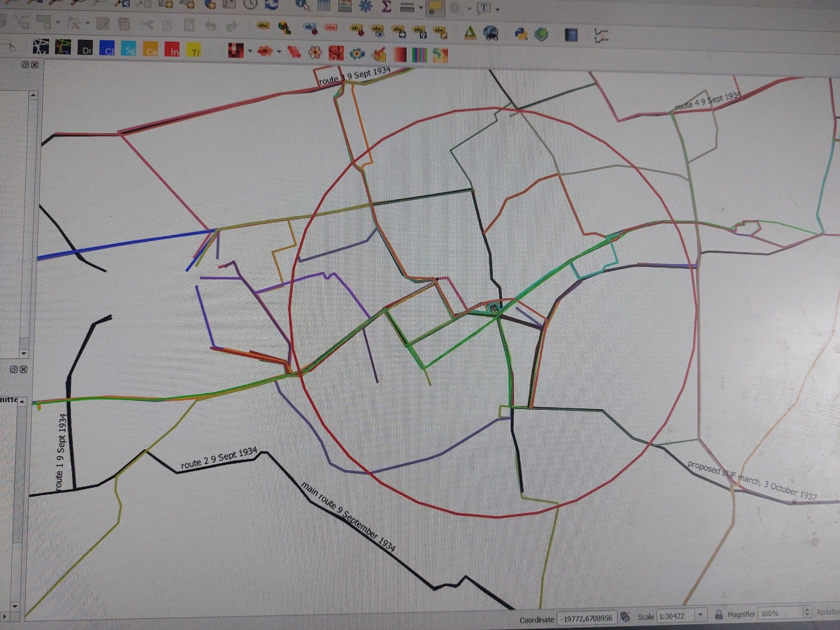Expand the red blob icon dropdown arrow
This screenshot has width=840, height=630.
279,52
